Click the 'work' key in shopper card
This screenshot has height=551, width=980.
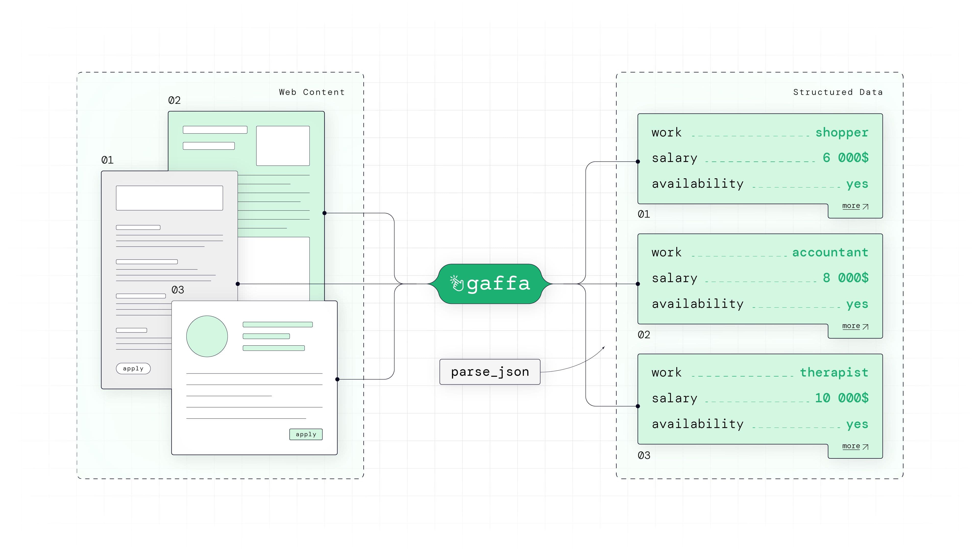click(667, 133)
